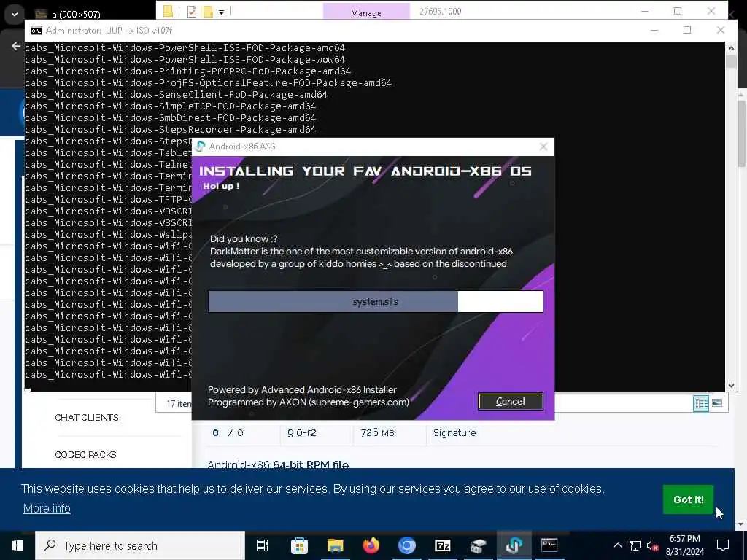Click the Android-x86 64-bit RPM file link
Screen dimensions: 747x560
278,464
